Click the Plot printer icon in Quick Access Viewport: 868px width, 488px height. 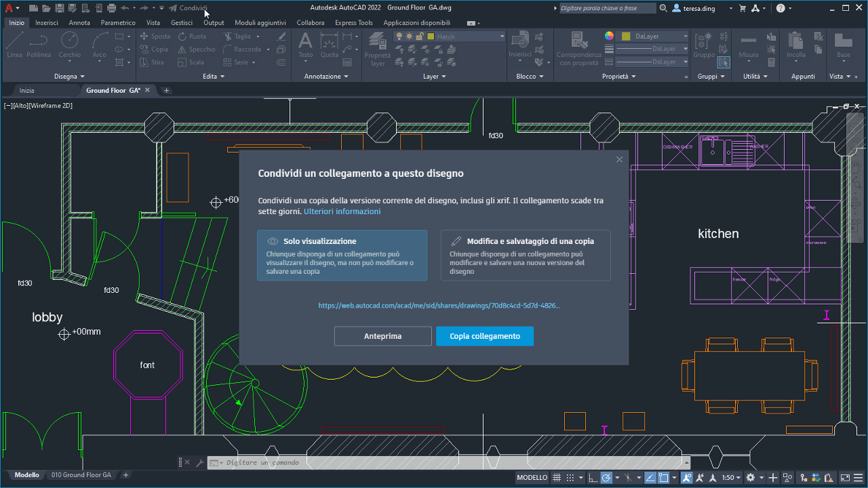click(x=111, y=8)
